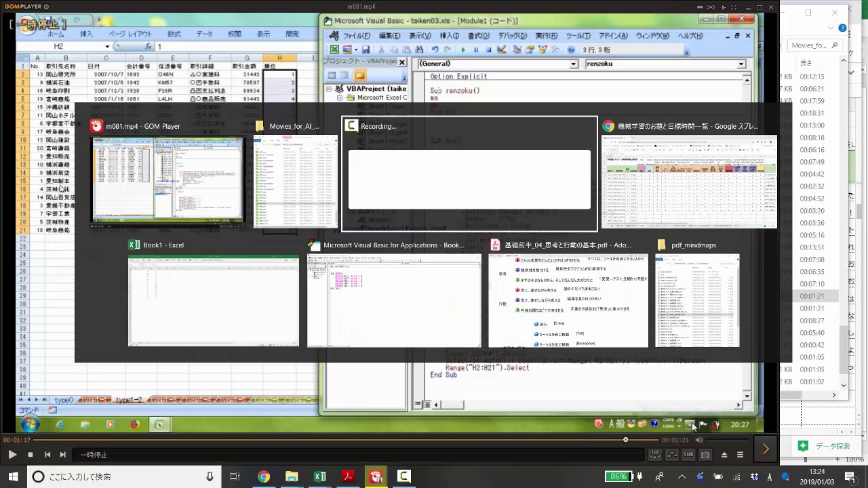
Task: Click the stop playback button
Action: pyautogui.click(x=30, y=455)
